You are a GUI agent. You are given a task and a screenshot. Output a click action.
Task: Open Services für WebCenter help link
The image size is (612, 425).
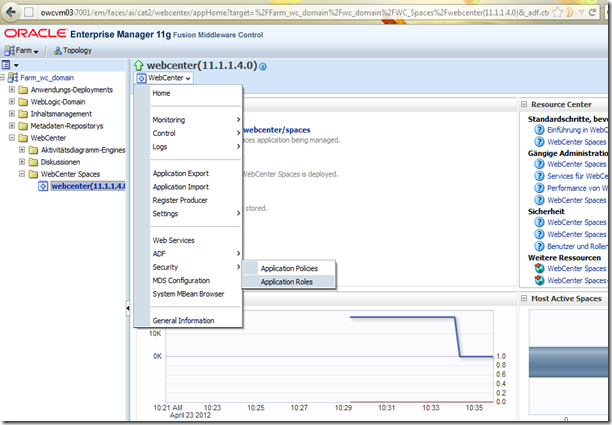click(577, 176)
